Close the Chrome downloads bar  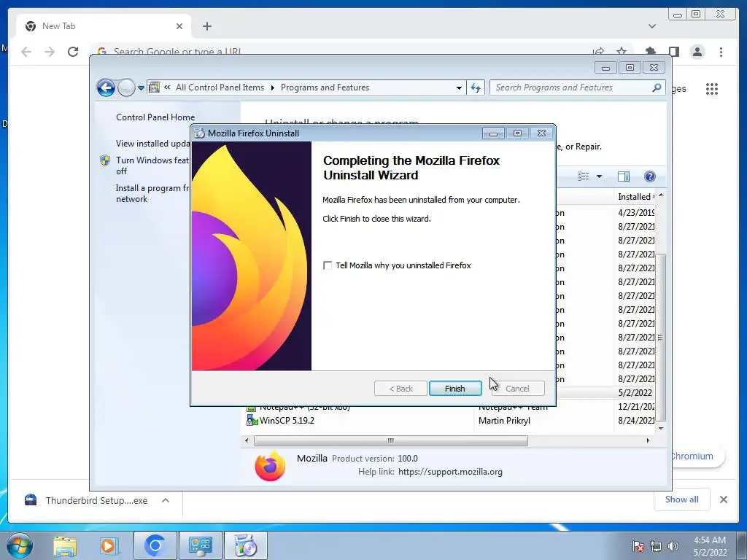(x=723, y=499)
